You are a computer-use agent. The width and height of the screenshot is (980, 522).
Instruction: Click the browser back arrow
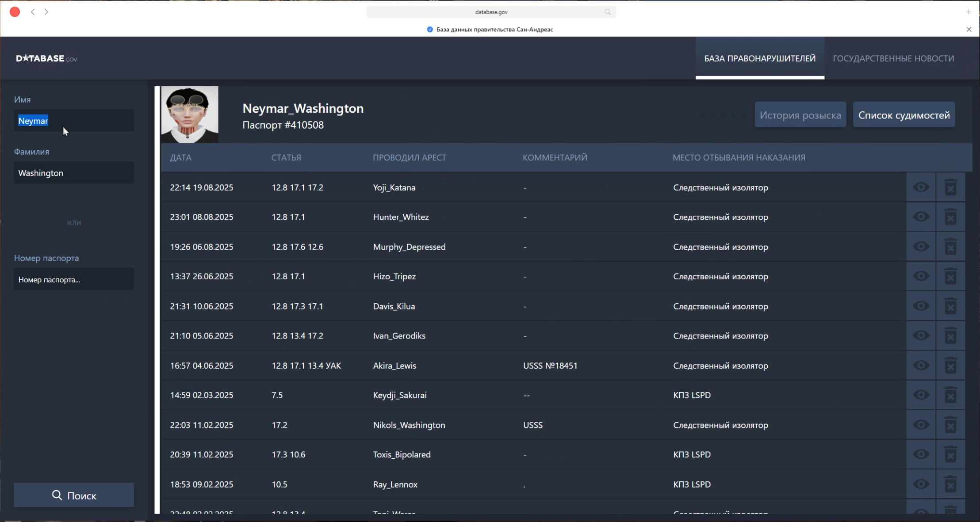pos(33,12)
